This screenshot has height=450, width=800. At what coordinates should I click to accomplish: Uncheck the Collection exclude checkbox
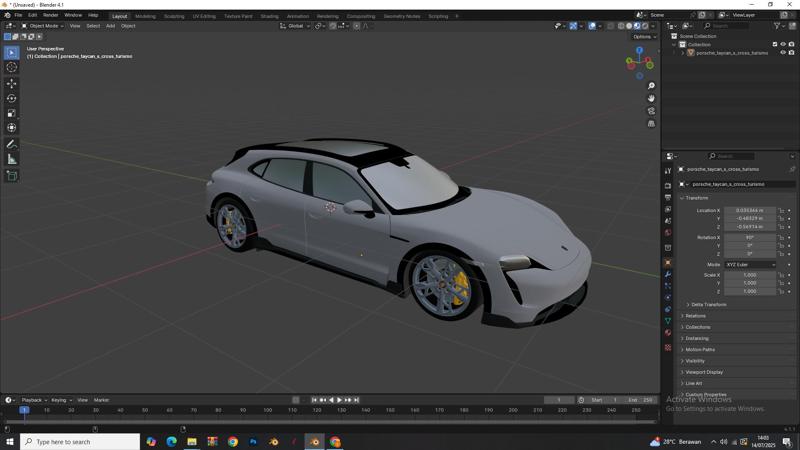pyautogui.click(x=774, y=44)
